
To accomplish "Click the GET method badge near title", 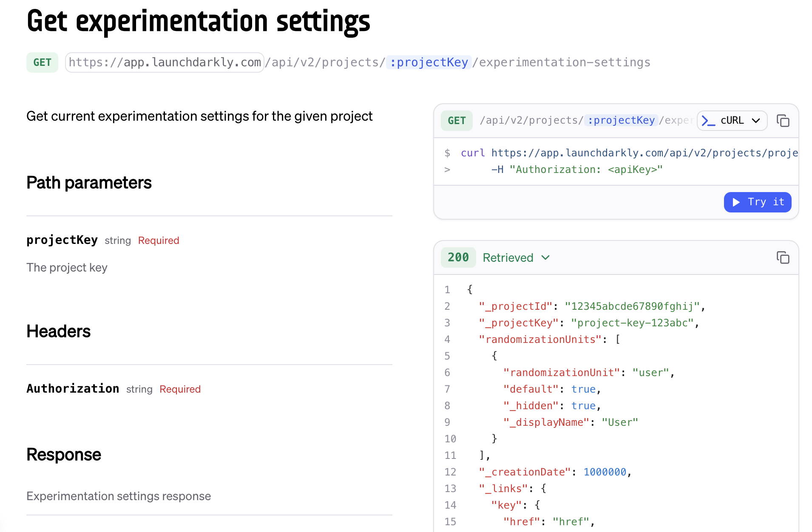I will (42, 62).
